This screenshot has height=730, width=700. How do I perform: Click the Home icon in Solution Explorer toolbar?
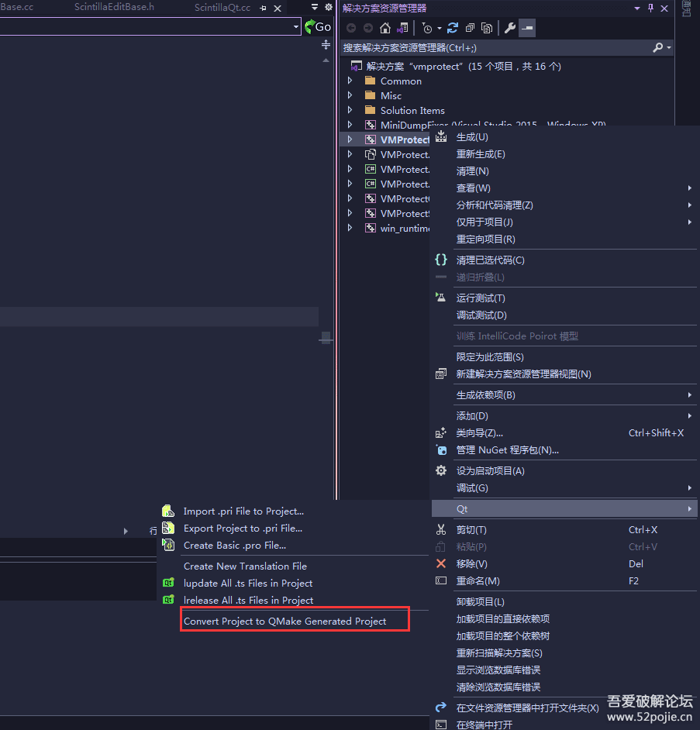click(x=384, y=29)
